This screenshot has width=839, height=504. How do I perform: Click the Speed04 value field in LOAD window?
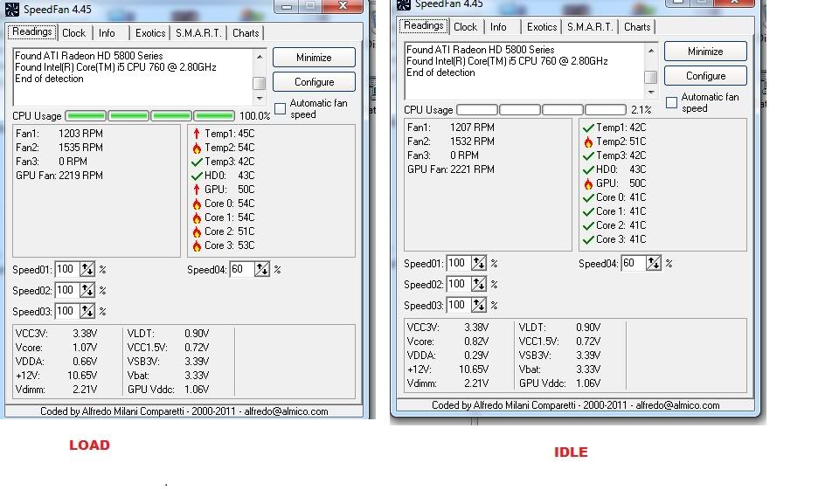click(242, 269)
